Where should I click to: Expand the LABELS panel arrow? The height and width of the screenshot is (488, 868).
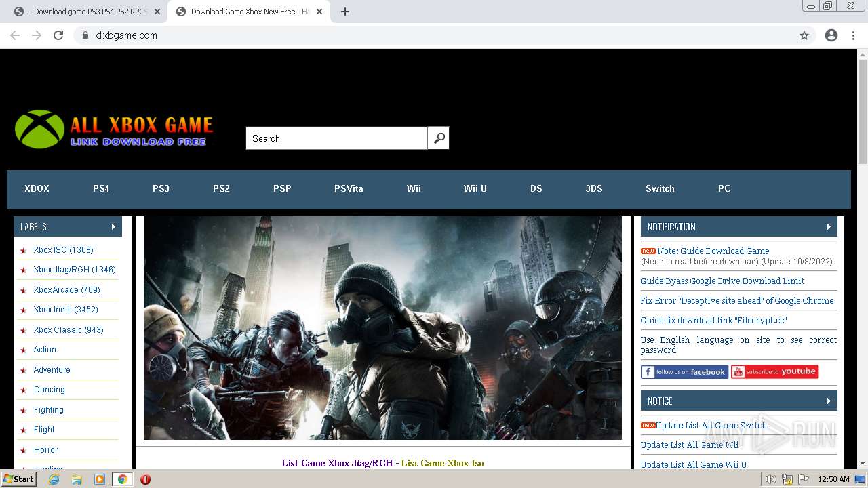pos(113,226)
